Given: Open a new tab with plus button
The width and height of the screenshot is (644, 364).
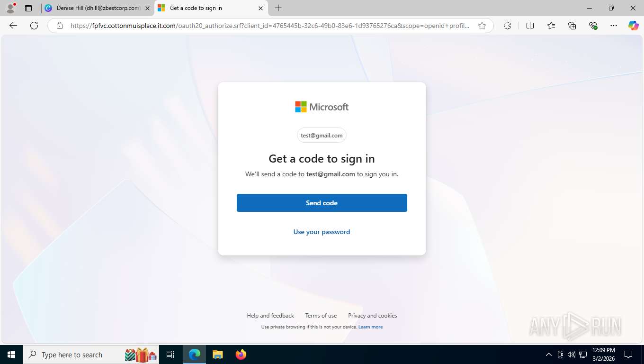Looking at the screenshot, I should (278, 8).
